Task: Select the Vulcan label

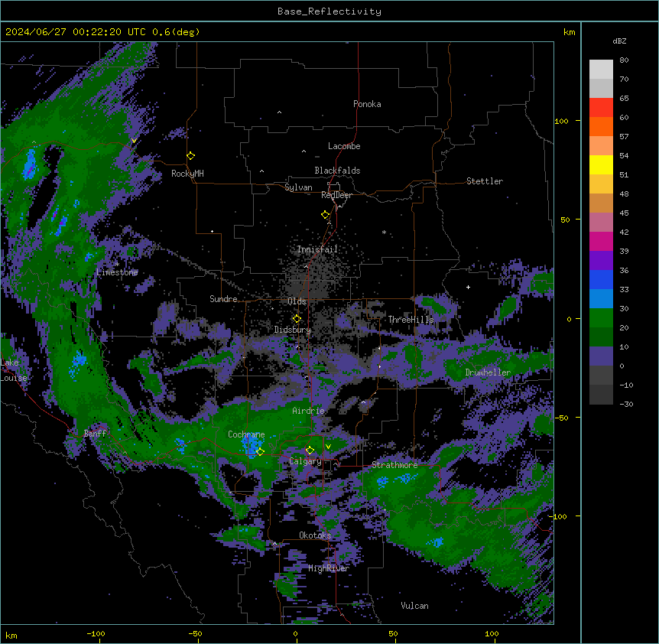Action: [x=415, y=606]
